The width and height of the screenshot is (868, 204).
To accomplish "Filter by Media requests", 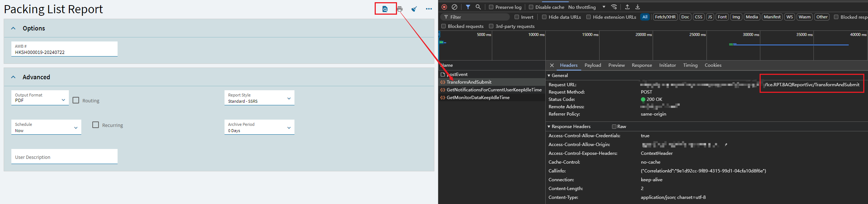I will click(752, 17).
